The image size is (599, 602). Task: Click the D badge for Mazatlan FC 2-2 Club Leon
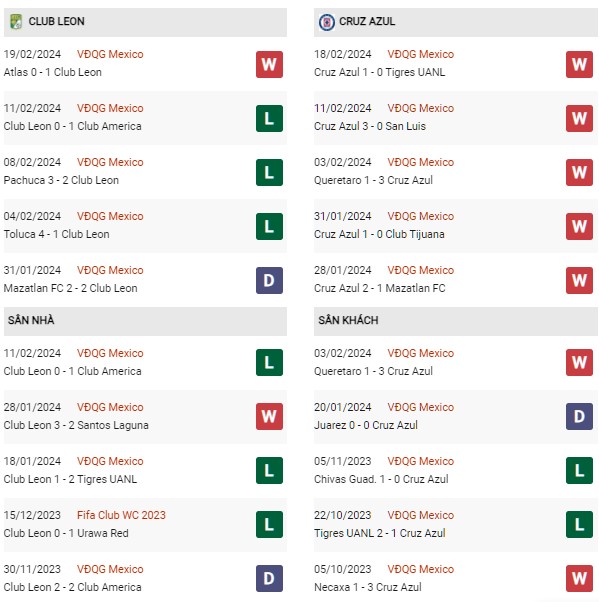click(269, 280)
